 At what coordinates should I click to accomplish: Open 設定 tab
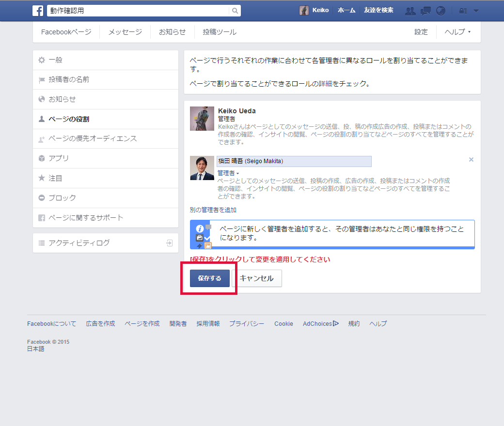click(x=421, y=32)
